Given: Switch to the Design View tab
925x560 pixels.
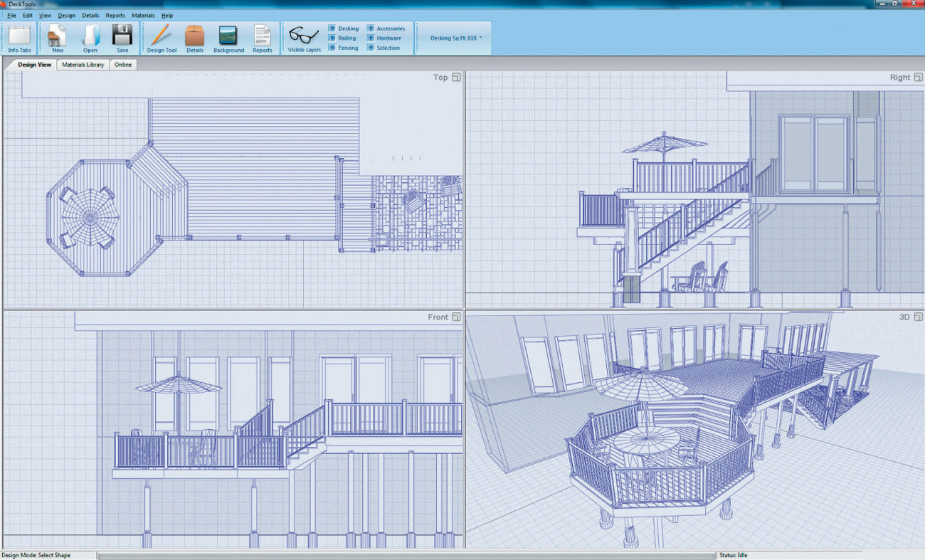Looking at the screenshot, I should click(x=34, y=64).
